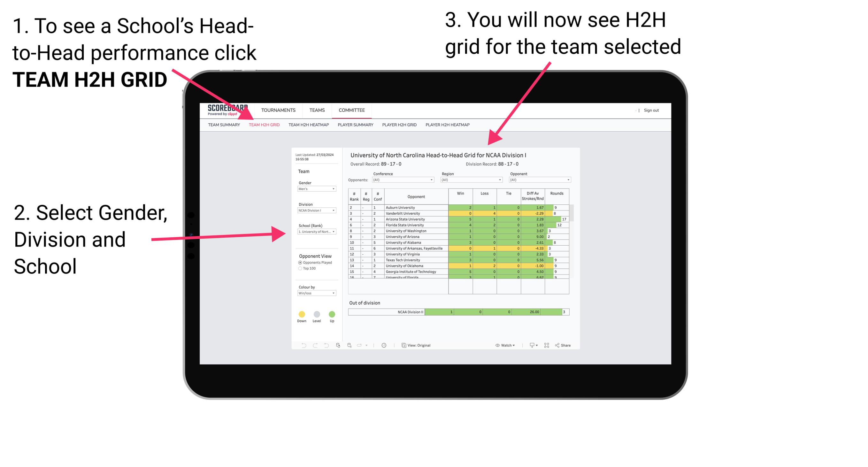The height and width of the screenshot is (467, 868).
Task: Click the timer/clock icon
Action: click(x=384, y=345)
